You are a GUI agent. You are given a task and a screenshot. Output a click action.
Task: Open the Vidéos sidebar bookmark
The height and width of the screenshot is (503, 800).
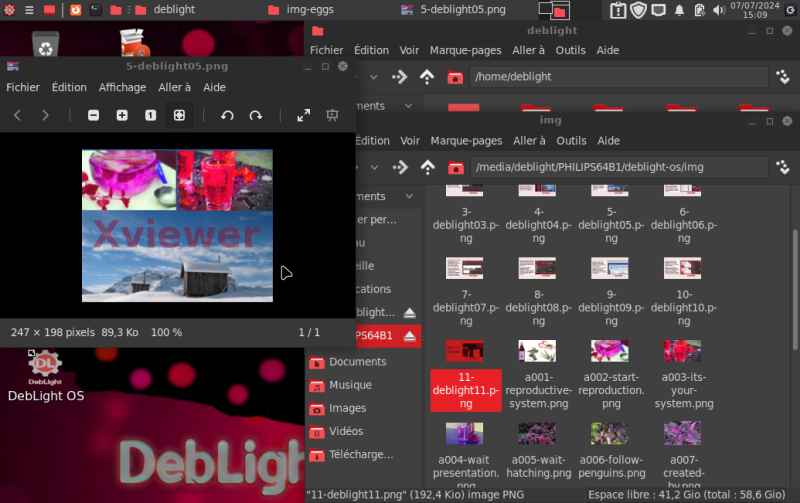tap(347, 431)
